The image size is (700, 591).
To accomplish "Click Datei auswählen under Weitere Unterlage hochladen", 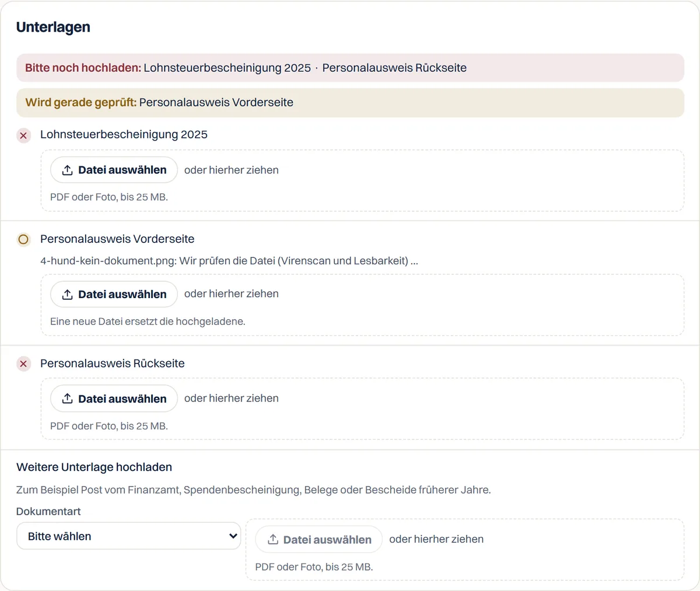I will tap(318, 540).
